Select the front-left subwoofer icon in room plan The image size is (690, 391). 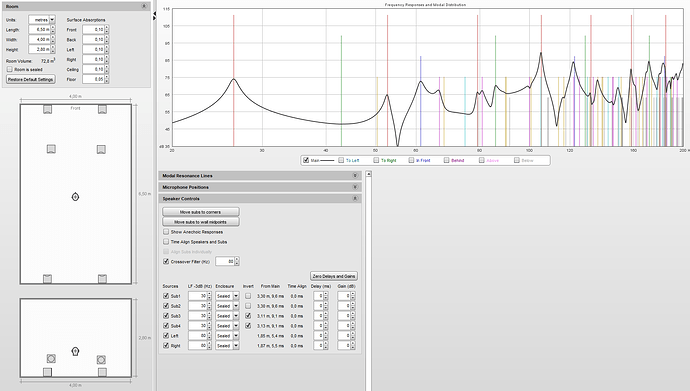(48, 109)
